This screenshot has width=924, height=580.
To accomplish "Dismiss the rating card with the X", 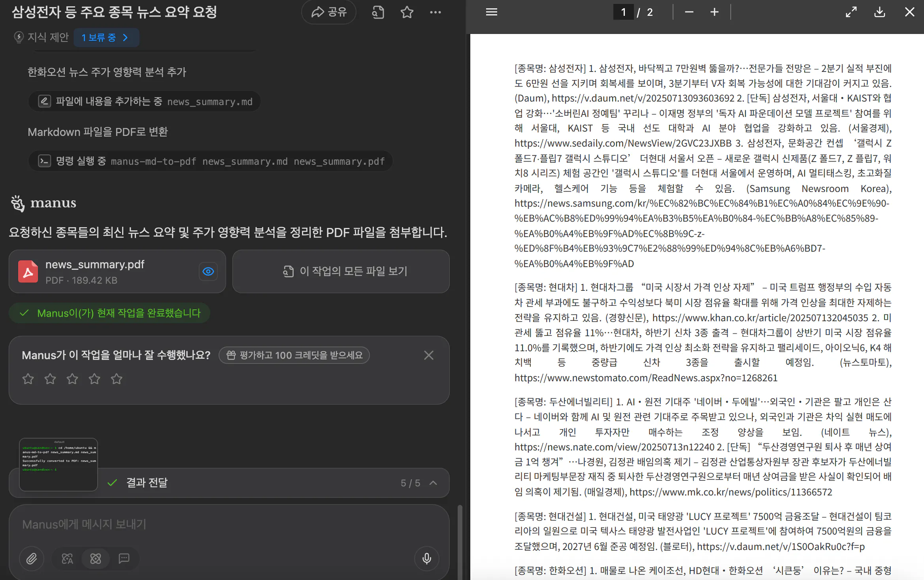I will (428, 355).
